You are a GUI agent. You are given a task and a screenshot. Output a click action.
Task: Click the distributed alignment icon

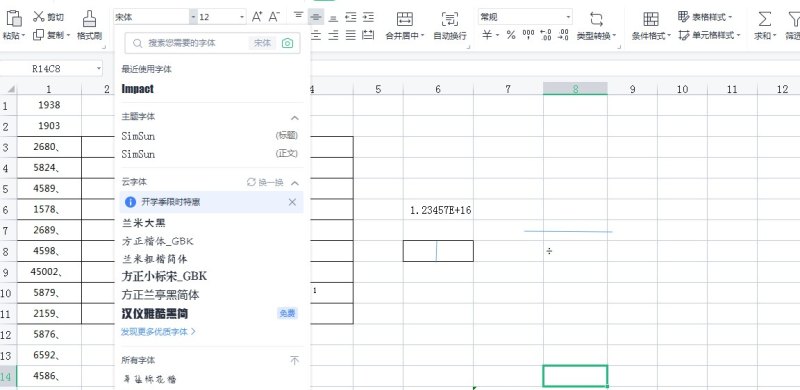(368, 35)
